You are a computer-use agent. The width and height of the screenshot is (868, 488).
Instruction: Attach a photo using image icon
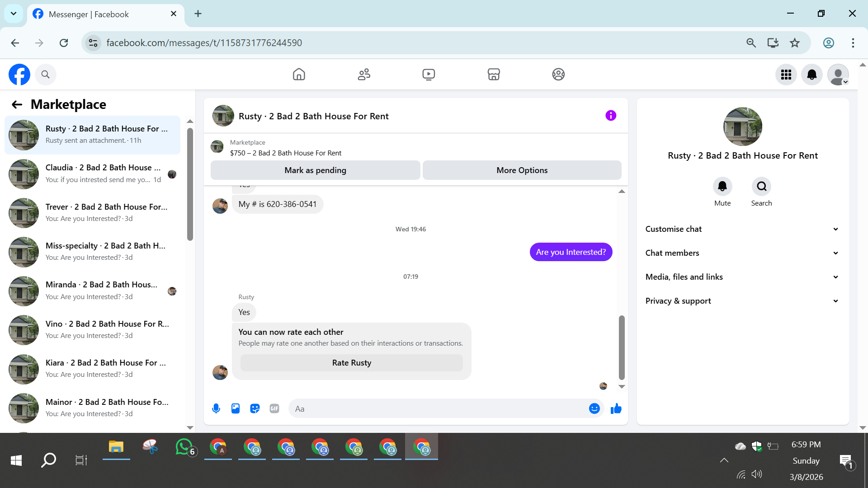pyautogui.click(x=236, y=408)
